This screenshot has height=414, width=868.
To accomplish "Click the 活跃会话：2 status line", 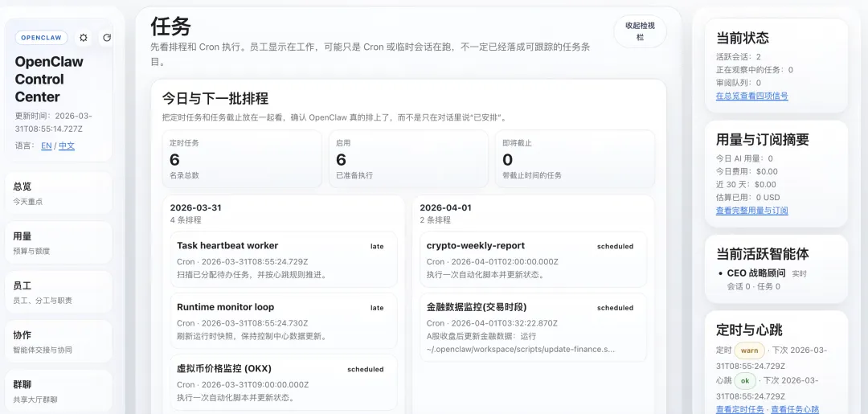I will point(739,56).
